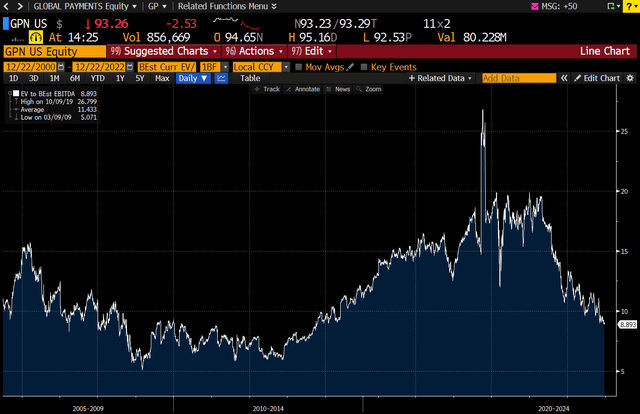This screenshot has width=640, height=414.
Task: Activate the Track crosshair tool
Action: (x=267, y=89)
